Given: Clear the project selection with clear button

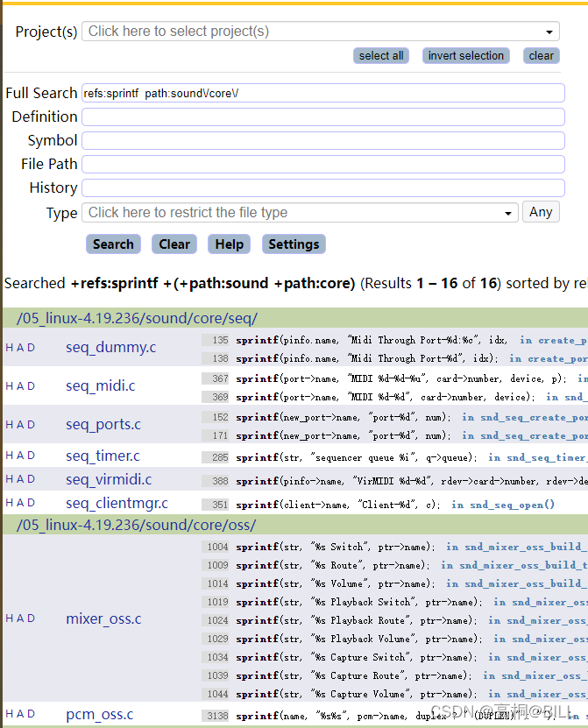Looking at the screenshot, I should click(x=541, y=56).
